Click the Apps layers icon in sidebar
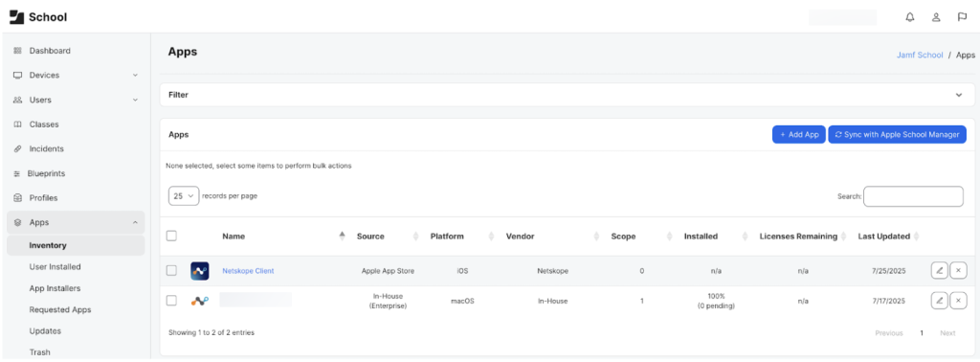Screen dimensions: 980x362 (x=17, y=222)
